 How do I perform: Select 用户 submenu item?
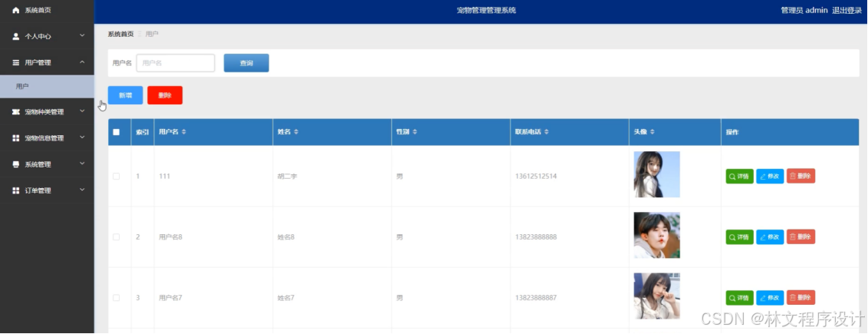tap(47, 87)
